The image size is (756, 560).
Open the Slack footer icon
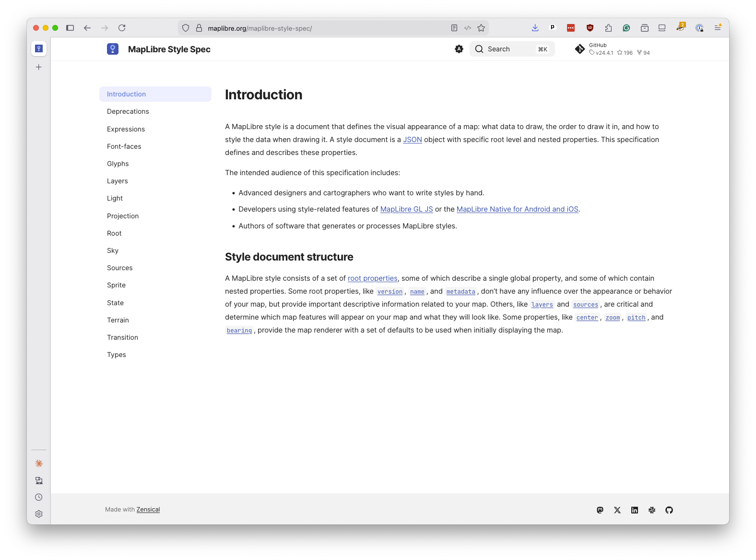click(652, 510)
